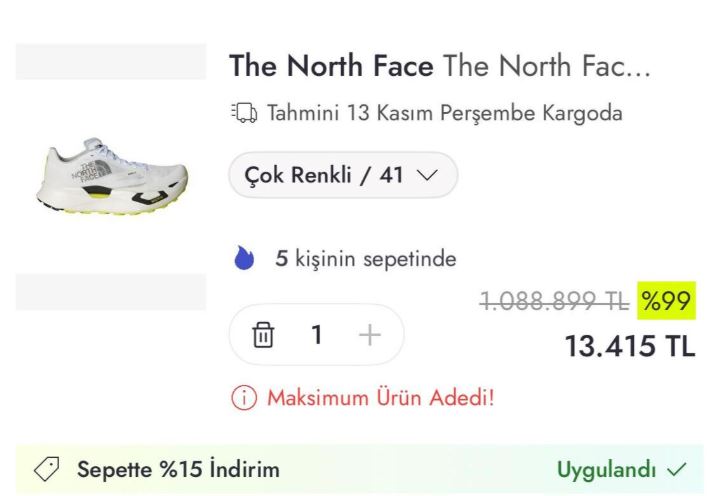Click the crossed-out 1.088.899 TL price
Image resolution: width=728 pixels, height=496 pixels.
(554, 301)
